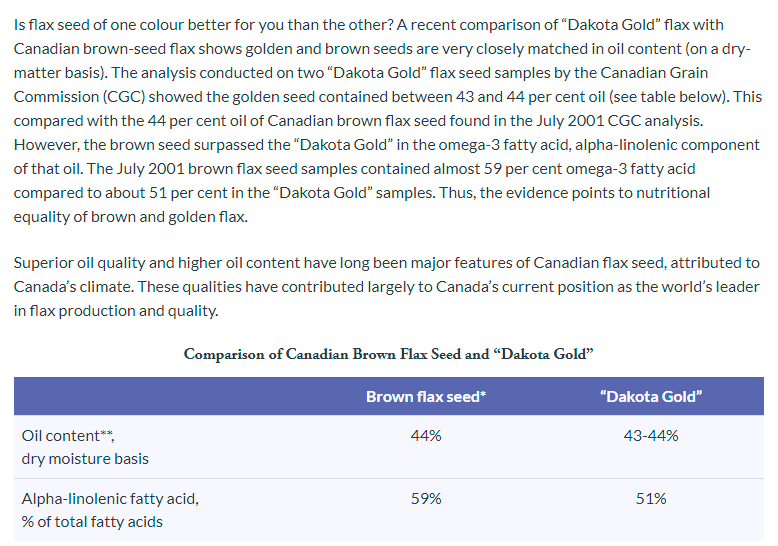Click the 43-44% oil content cell
Viewport: 778px width, 546px height.
point(651,436)
